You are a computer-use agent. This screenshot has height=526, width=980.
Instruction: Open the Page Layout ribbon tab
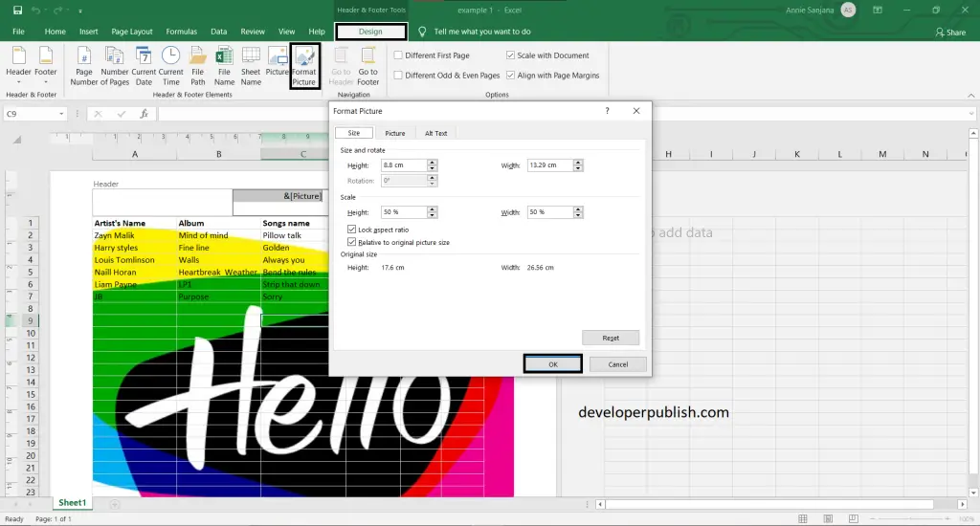(x=132, y=32)
